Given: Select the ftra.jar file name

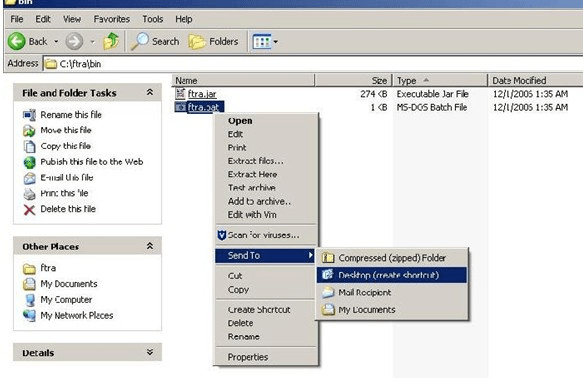Looking at the screenshot, I should pyautogui.click(x=202, y=94).
